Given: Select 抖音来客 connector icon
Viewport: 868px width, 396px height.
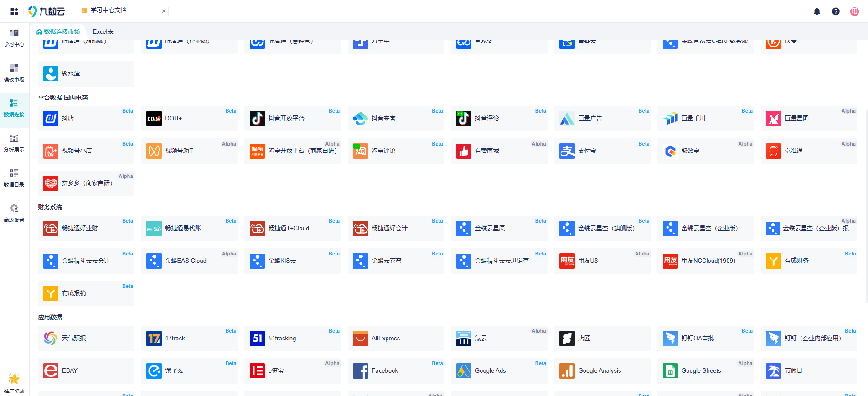Looking at the screenshot, I should tap(361, 118).
